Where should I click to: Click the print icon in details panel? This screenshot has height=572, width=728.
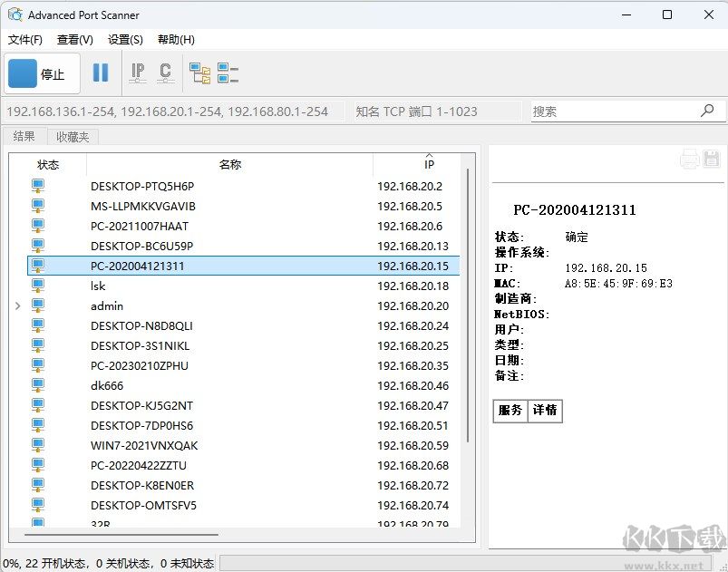coord(689,159)
